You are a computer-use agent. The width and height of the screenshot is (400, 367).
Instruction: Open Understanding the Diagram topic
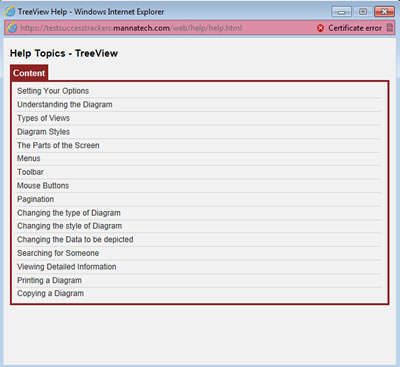(x=65, y=104)
